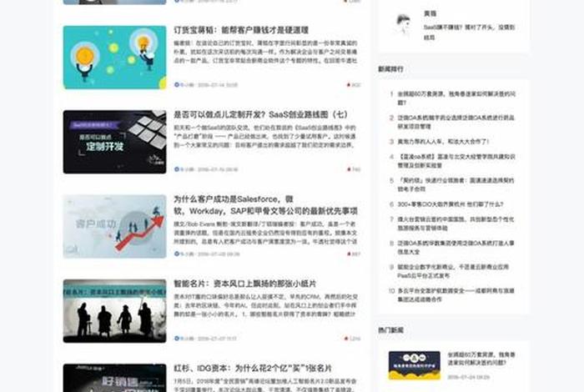Image resolution: width=584 pixels, height=392 pixels.
Task: Open ranking item 9 about PaaS云平台
Action: [x=453, y=271]
